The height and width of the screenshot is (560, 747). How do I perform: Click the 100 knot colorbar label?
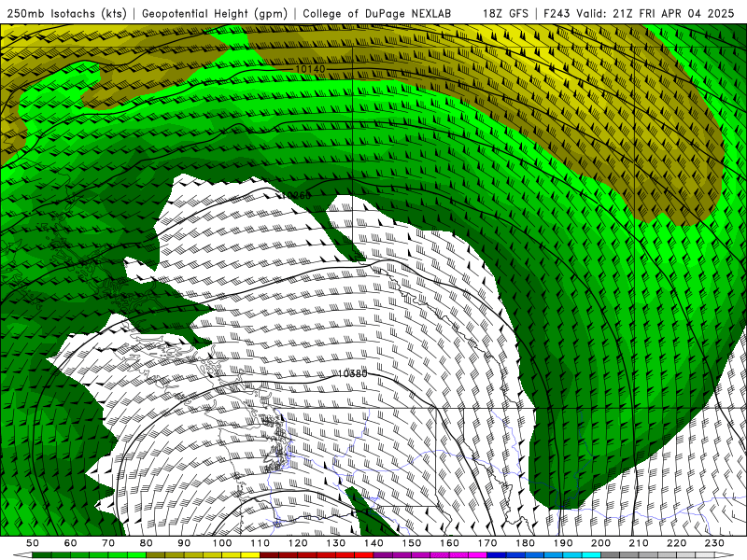coord(222,543)
